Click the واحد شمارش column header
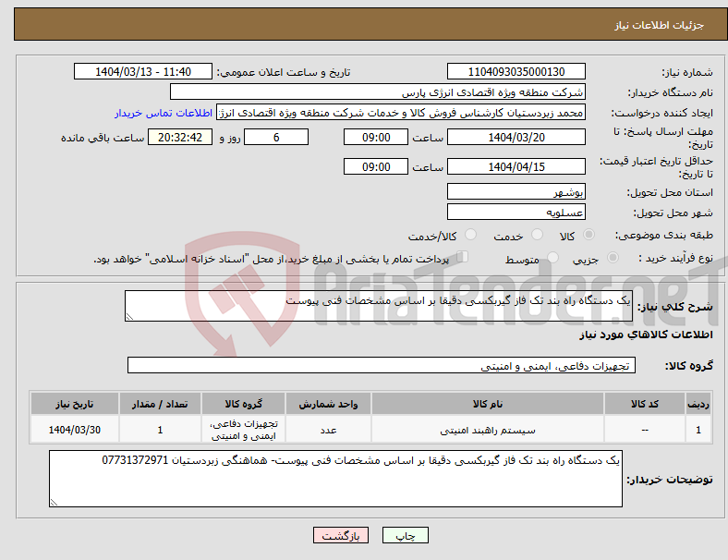The width and height of the screenshot is (728, 560). coord(328,404)
